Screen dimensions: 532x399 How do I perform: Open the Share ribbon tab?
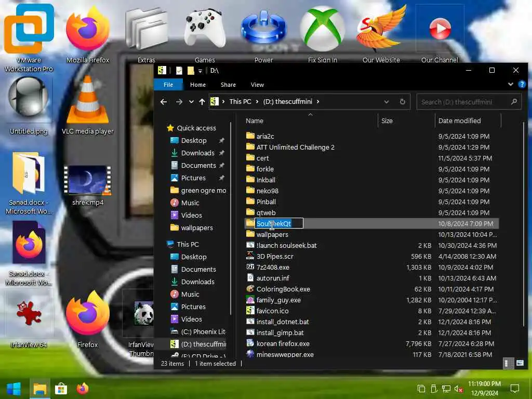point(228,85)
